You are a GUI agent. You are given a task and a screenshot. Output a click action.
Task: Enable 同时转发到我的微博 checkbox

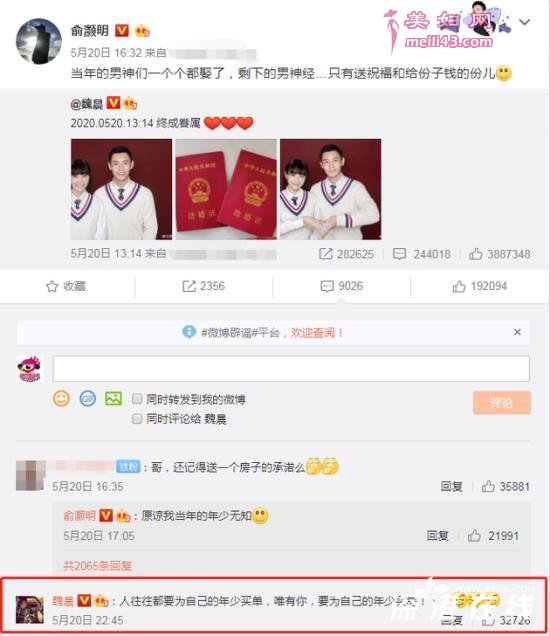coord(137,399)
